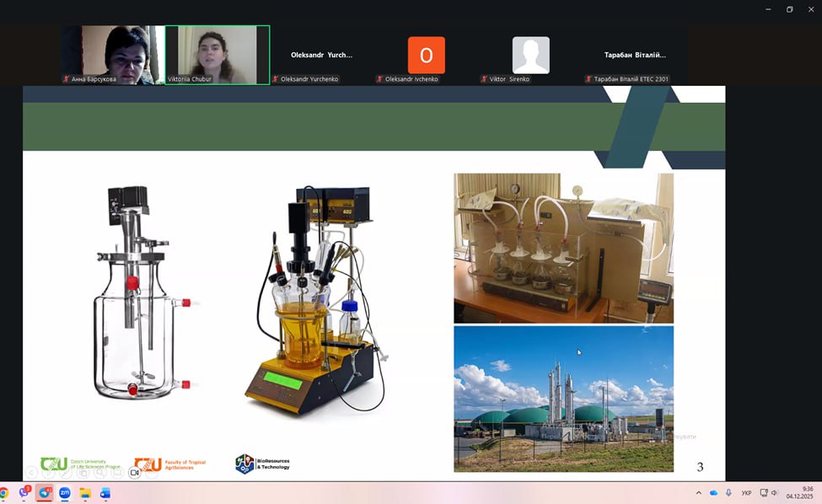The width and height of the screenshot is (822, 504).
Task: Open Google Chrome from the taskbar
Action: click(3, 493)
